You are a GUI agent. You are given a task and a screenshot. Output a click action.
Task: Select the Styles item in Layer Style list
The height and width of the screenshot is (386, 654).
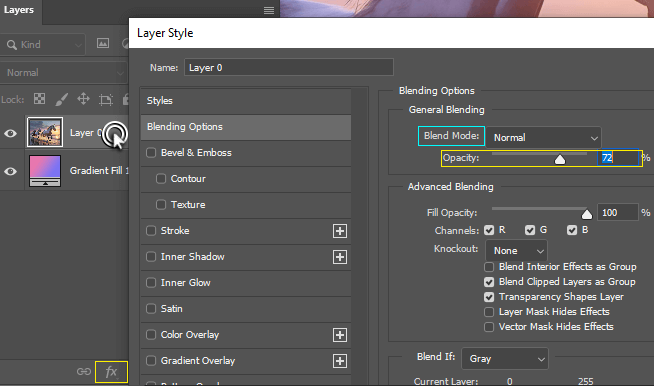[x=246, y=101]
